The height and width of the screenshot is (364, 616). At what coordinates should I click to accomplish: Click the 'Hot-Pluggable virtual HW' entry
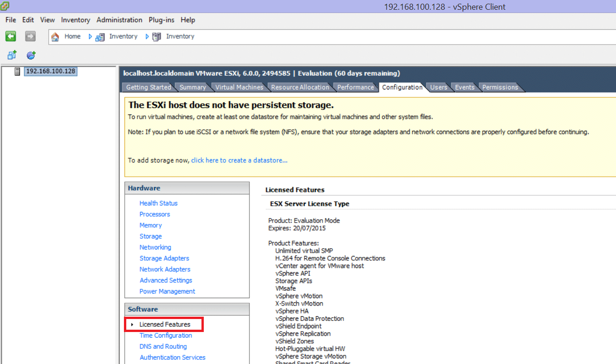coord(310,349)
